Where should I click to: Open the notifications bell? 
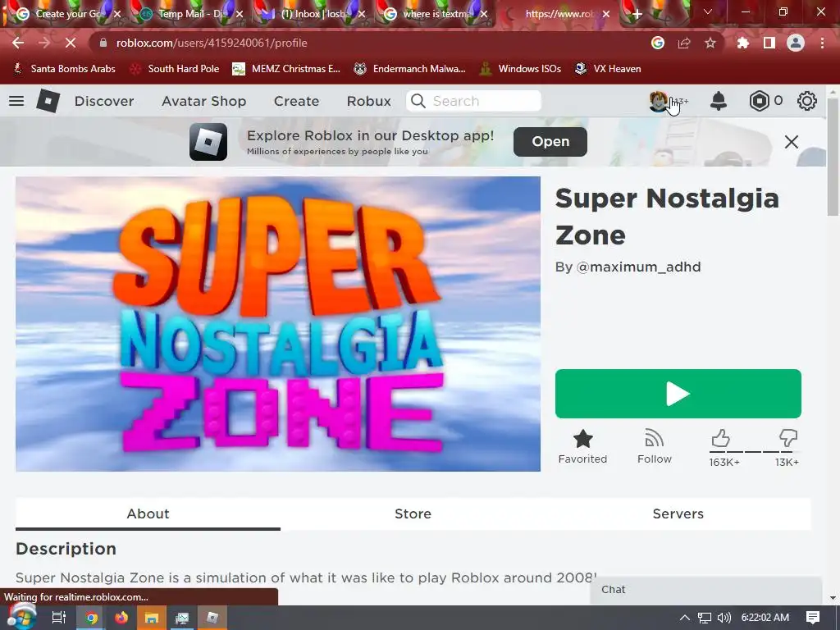tap(718, 101)
